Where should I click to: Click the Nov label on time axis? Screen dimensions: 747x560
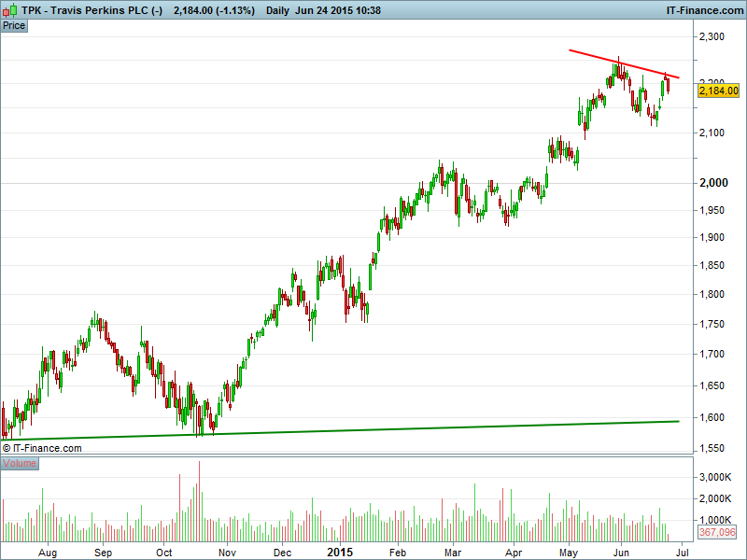(227, 552)
